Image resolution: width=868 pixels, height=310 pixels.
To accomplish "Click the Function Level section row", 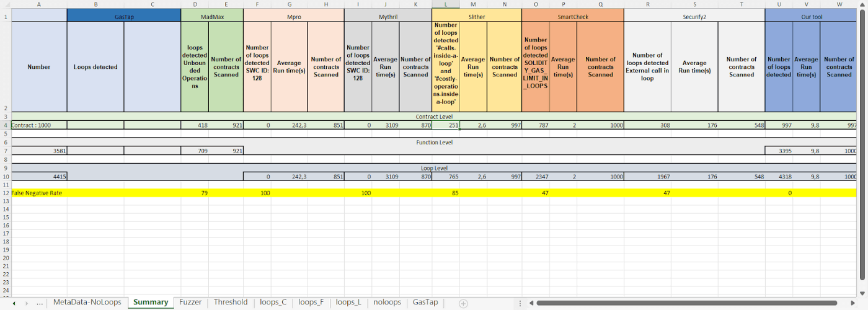I will 434,142.
